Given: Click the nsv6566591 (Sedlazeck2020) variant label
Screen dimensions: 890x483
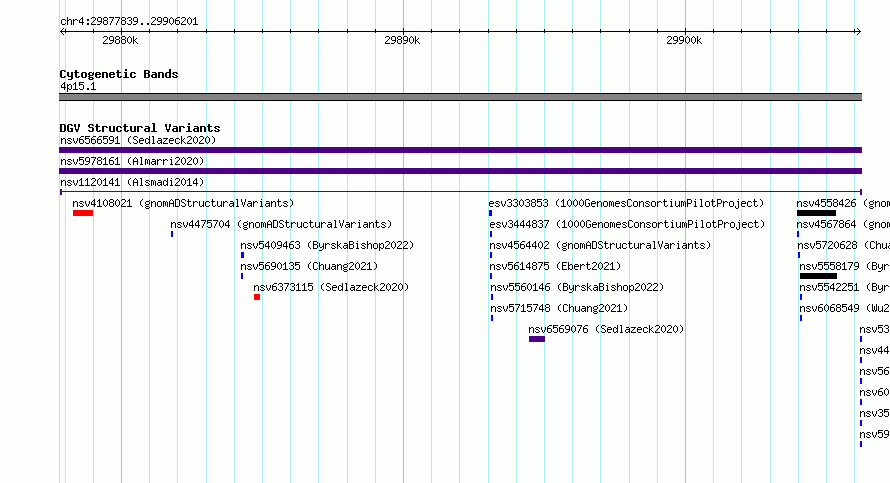Looking at the screenshot, I should pyautogui.click(x=138, y=140).
